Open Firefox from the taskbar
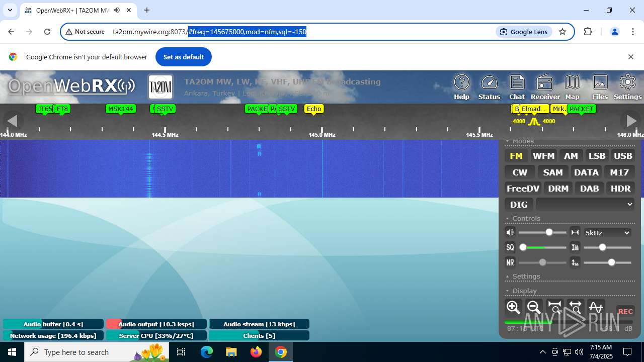This screenshot has width=644, height=362. pyautogui.click(x=256, y=352)
